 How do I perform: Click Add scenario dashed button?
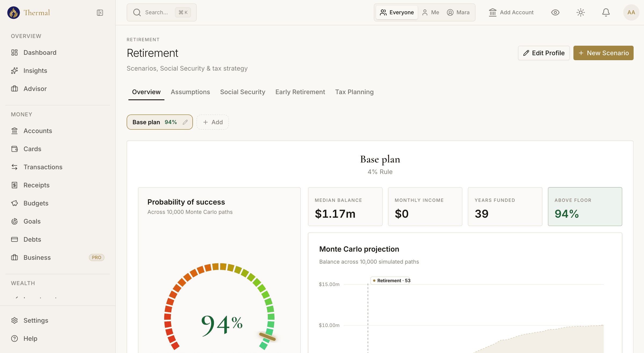point(213,122)
